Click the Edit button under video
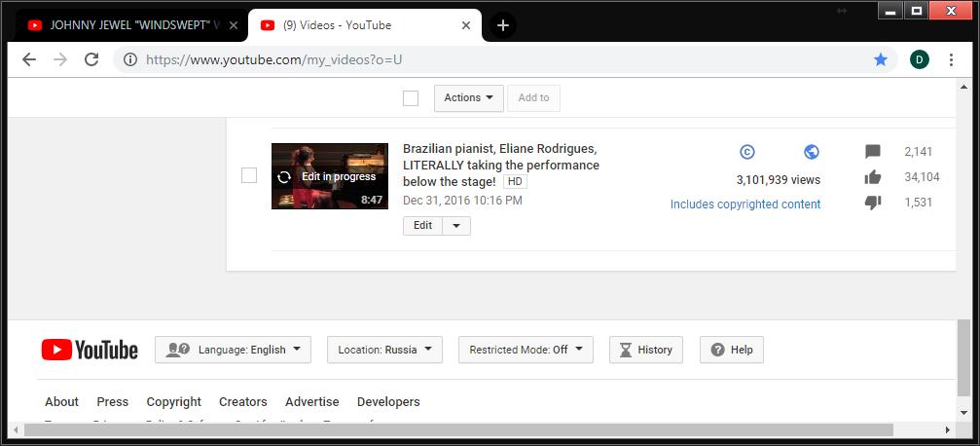The width and height of the screenshot is (980, 446). coord(422,226)
